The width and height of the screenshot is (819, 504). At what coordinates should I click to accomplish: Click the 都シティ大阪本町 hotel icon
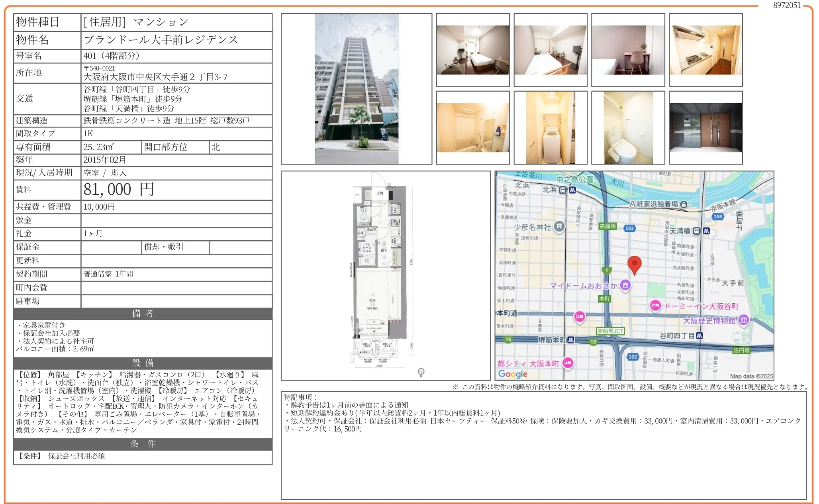(568, 363)
